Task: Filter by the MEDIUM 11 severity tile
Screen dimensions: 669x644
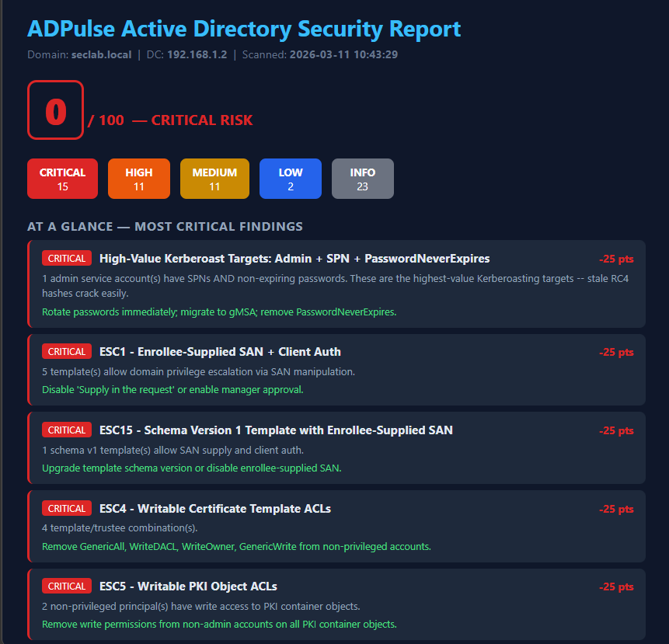Action: [214, 179]
